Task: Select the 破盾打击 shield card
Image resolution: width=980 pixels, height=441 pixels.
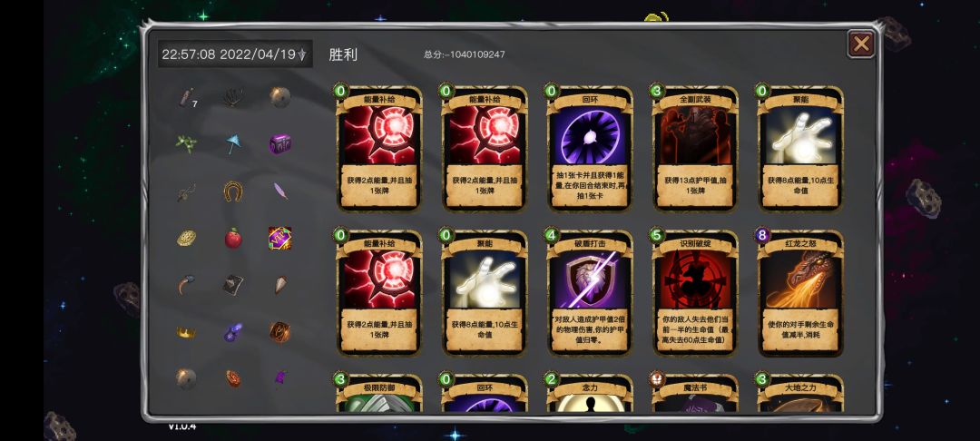Action: [590, 292]
